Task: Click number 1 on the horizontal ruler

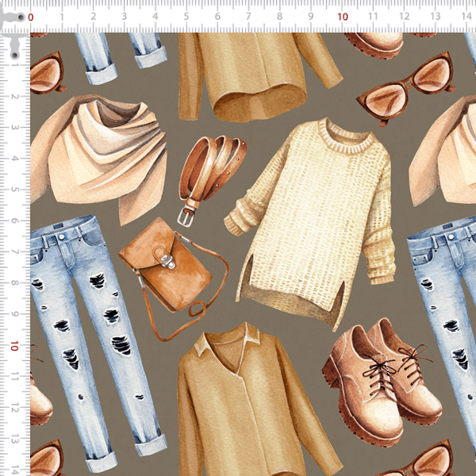Action: pos(62,17)
